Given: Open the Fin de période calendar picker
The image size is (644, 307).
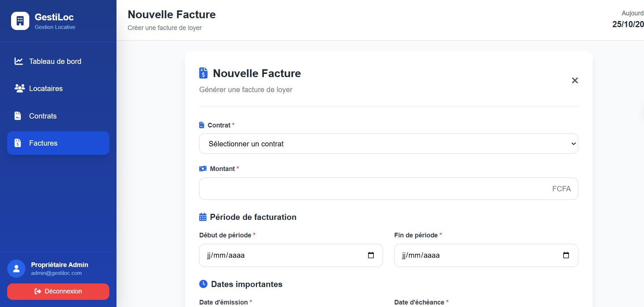Looking at the screenshot, I should (x=566, y=255).
